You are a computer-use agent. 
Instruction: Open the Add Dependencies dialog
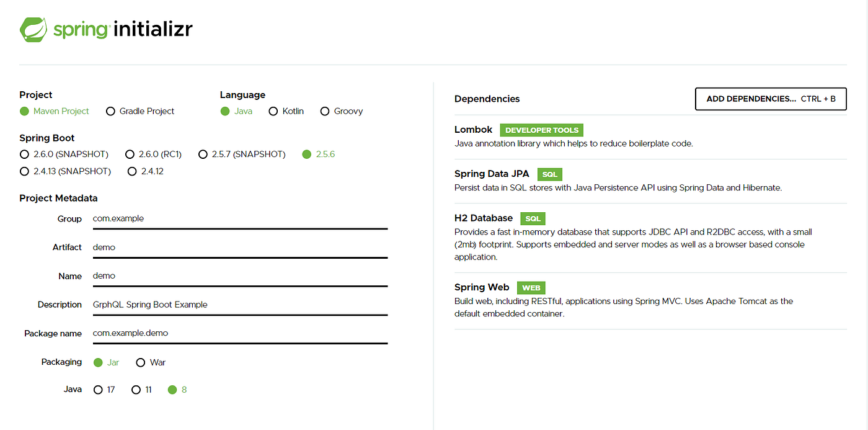770,99
